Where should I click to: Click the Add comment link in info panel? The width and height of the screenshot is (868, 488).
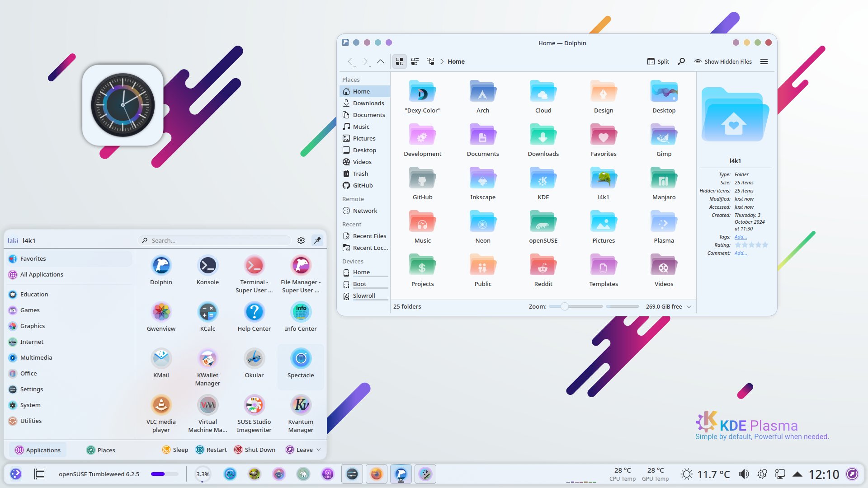tap(741, 253)
